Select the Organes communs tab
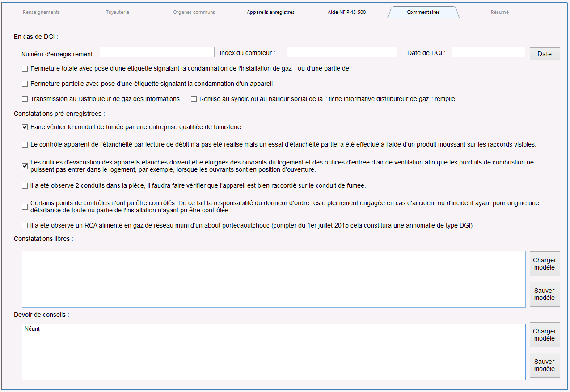Viewport: 570px width, 392px height. click(x=194, y=12)
